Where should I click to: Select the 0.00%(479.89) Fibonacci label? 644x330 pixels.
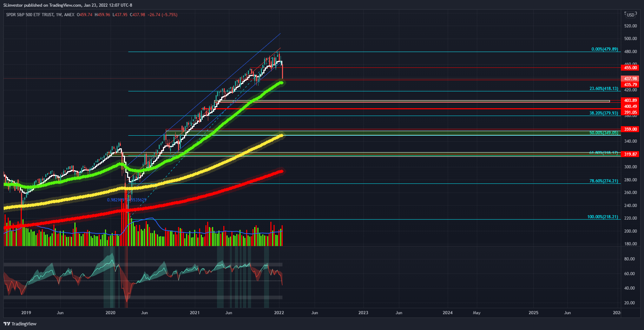click(x=605, y=49)
